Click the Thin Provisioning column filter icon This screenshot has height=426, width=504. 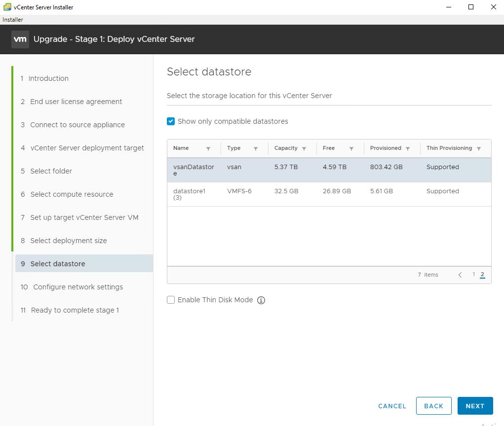479,148
